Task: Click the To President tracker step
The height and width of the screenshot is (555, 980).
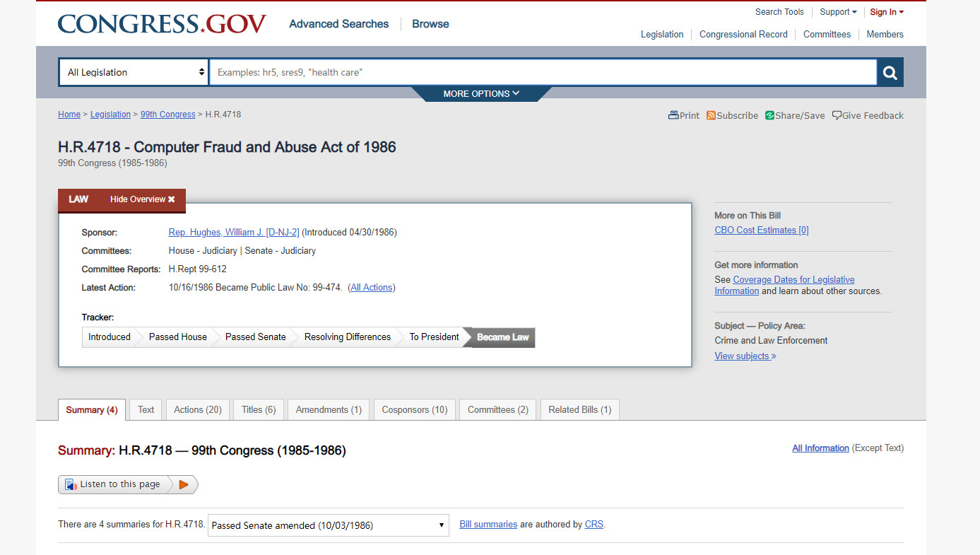Action: 435,337
